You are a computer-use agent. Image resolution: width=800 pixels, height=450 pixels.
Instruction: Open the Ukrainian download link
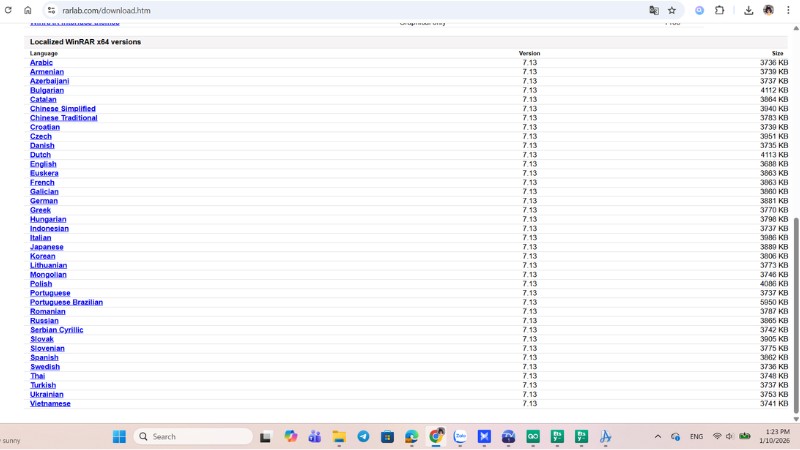[x=46, y=394]
